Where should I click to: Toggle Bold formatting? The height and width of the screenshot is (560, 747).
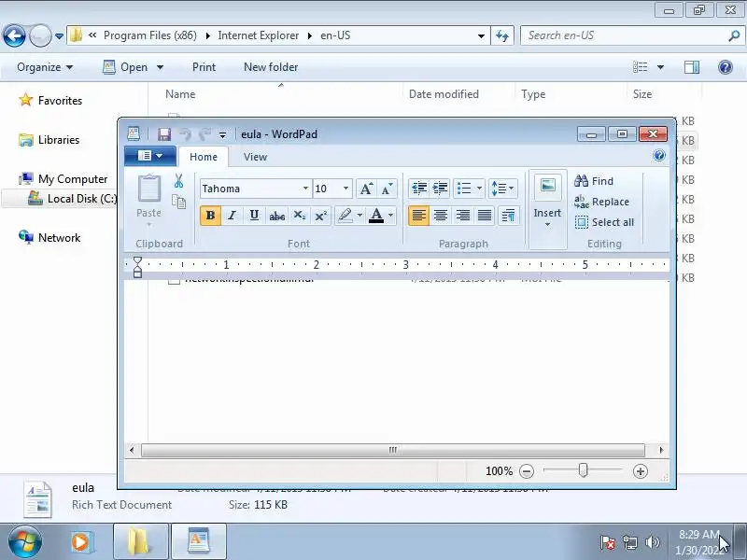(x=210, y=216)
